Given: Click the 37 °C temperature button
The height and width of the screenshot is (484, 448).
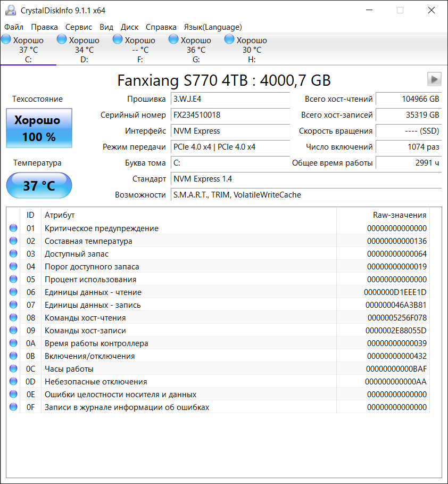Looking at the screenshot, I should [x=39, y=185].
